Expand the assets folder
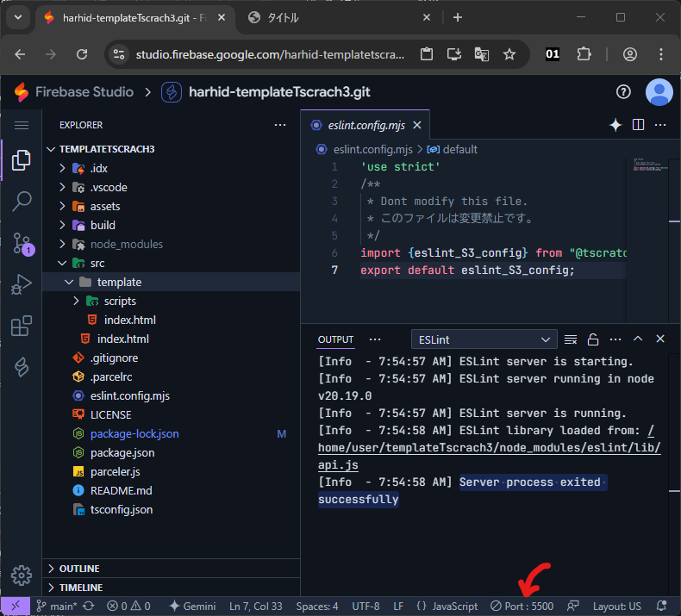This screenshot has width=681, height=616. [x=62, y=206]
